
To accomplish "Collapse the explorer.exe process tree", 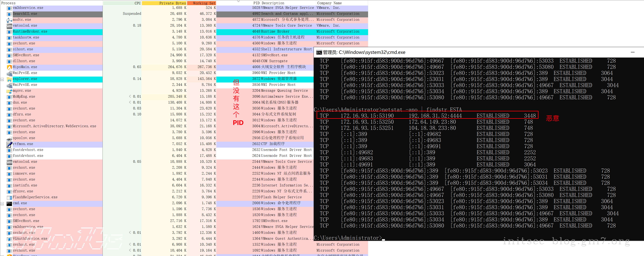I will pos(2,79).
